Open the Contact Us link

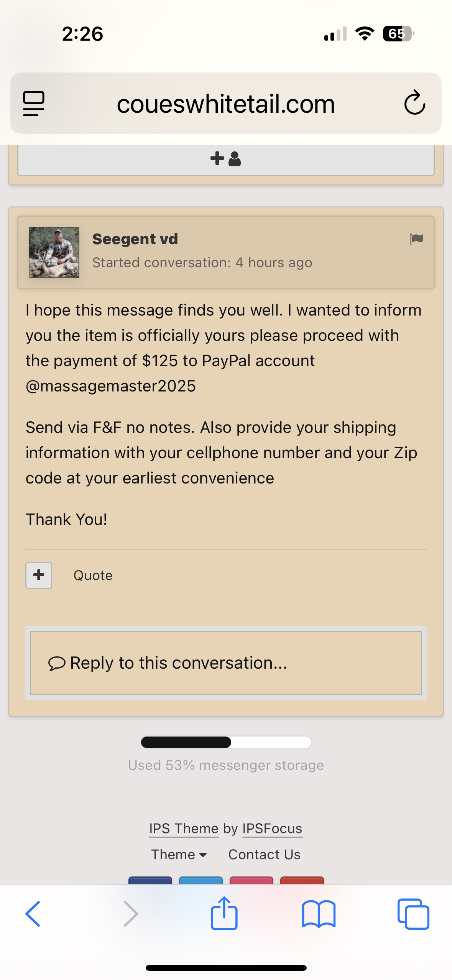[265, 855]
